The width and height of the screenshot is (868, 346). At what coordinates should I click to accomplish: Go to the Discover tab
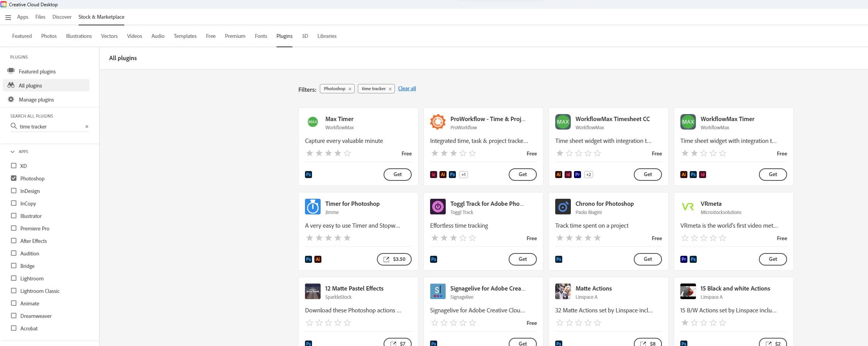[x=62, y=17]
